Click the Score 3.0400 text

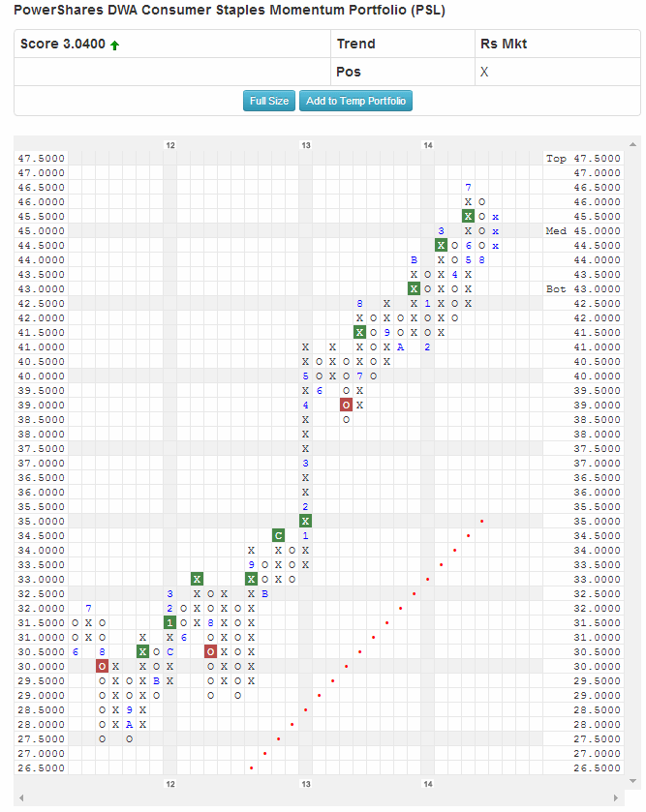[63, 44]
